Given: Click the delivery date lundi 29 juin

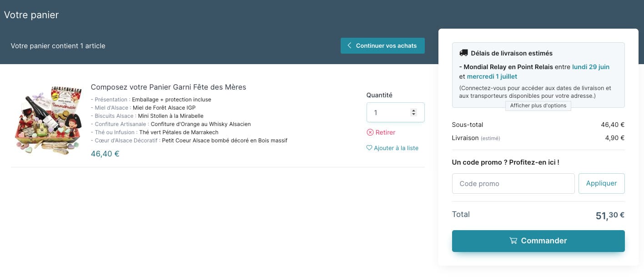Looking at the screenshot, I should [591, 67].
